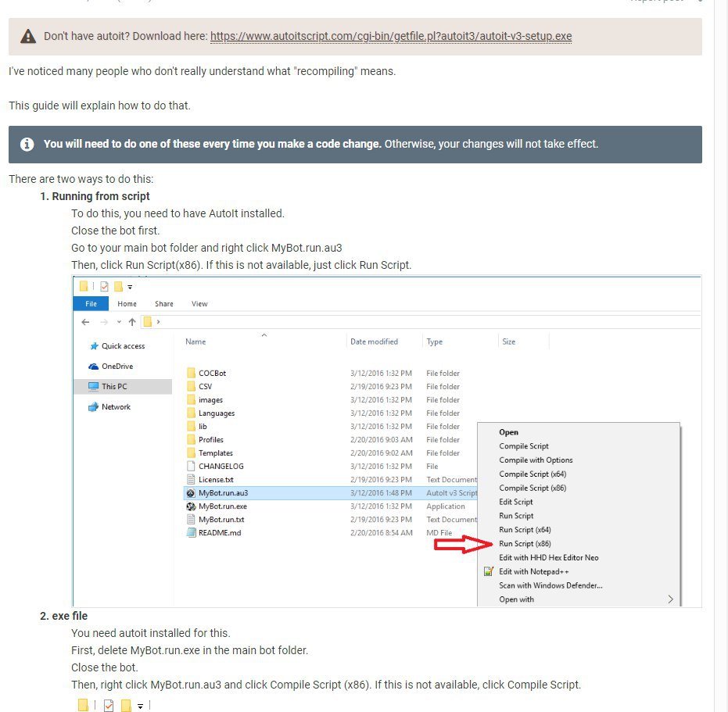Click the 2/20/2016 9:03 AM date cell

pos(381,439)
